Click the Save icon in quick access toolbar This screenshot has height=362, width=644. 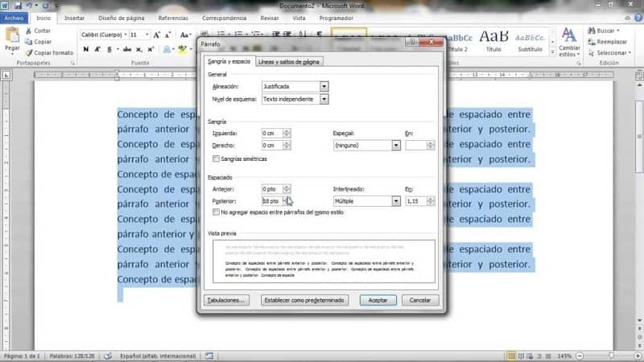(x=18, y=6)
